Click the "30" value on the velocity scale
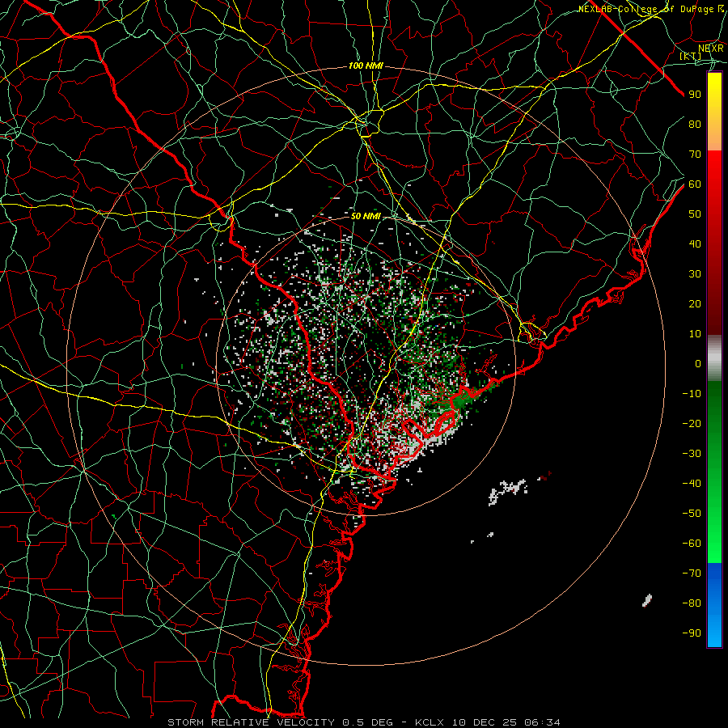Image resolution: width=728 pixels, height=728 pixels. coord(695,274)
